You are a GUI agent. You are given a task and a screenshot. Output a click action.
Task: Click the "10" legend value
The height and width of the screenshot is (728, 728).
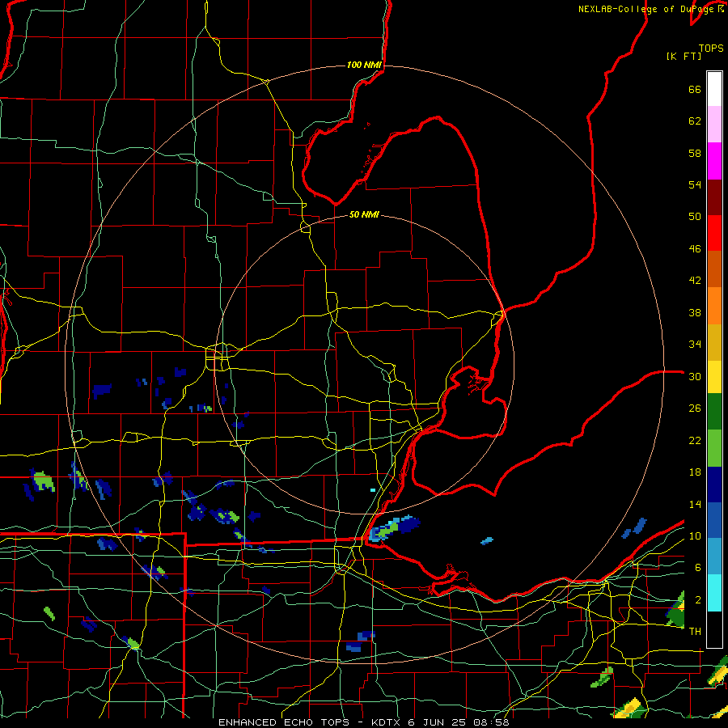coord(695,536)
